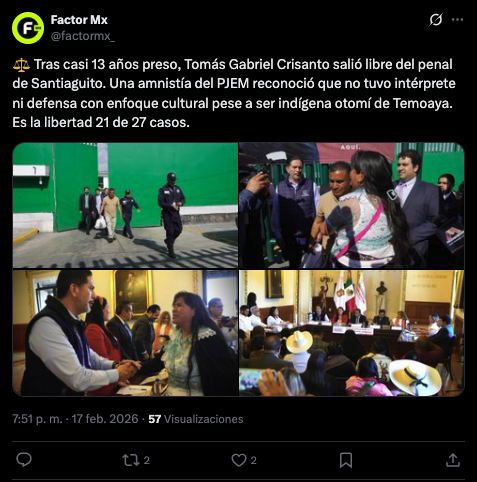The width and height of the screenshot is (477, 482).
Task: Open photo of man leaving green prison gate
Action: [x=125, y=206]
